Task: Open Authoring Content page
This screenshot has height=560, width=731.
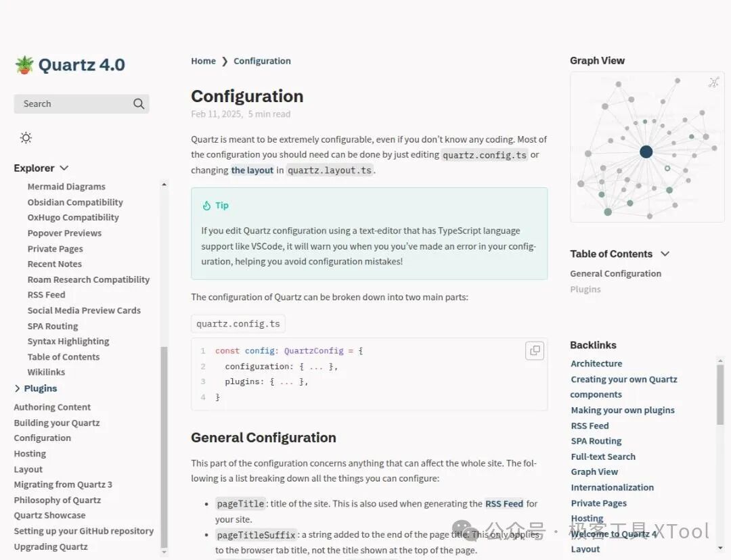Action: [52, 407]
